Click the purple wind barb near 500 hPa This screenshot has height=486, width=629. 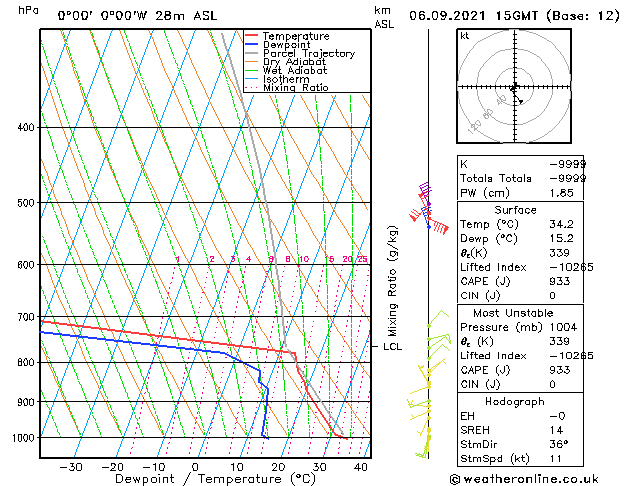tap(426, 193)
